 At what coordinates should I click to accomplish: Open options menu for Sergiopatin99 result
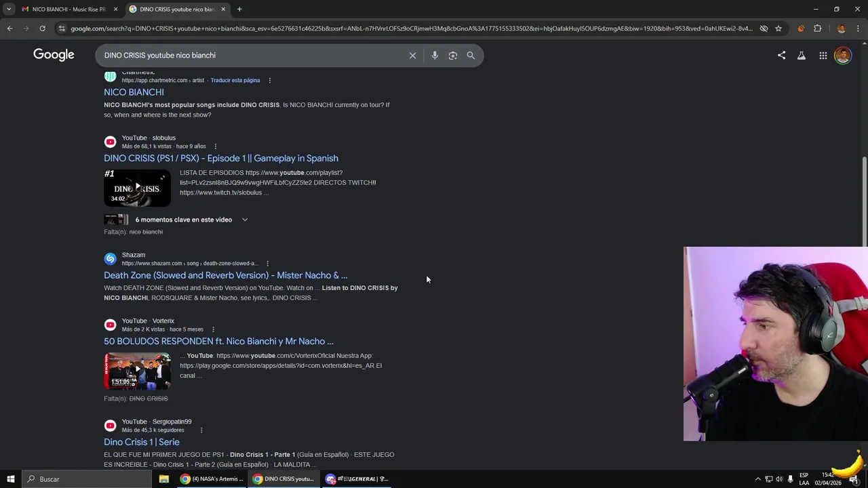[x=201, y=430]
